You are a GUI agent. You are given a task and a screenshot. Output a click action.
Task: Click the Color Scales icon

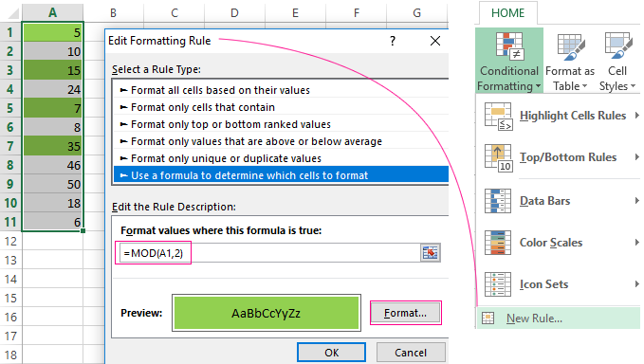click(x=498, y=243)
